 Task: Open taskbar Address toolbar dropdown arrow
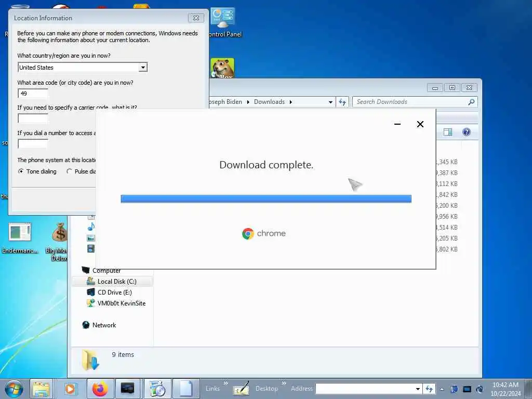coord(418,389)
